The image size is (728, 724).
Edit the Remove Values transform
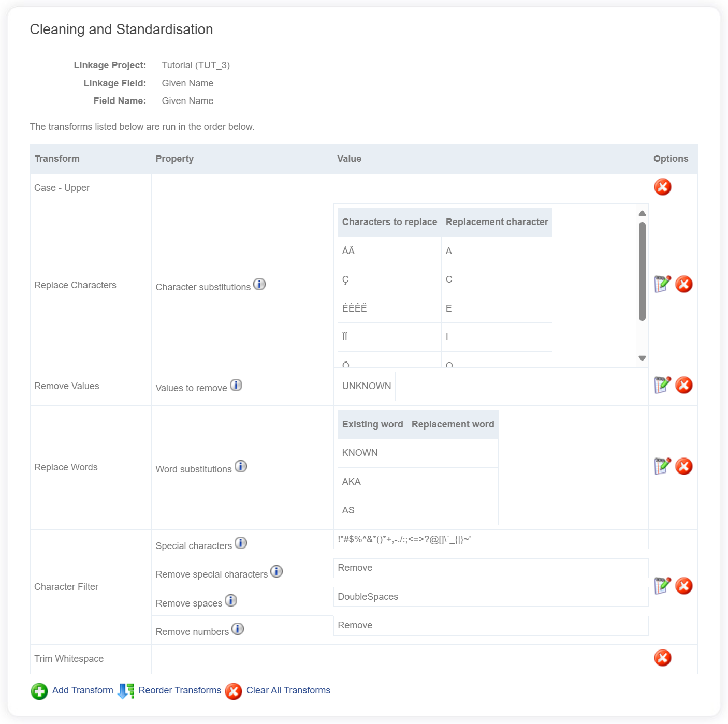pyautogui.click(x=662, y=385)
